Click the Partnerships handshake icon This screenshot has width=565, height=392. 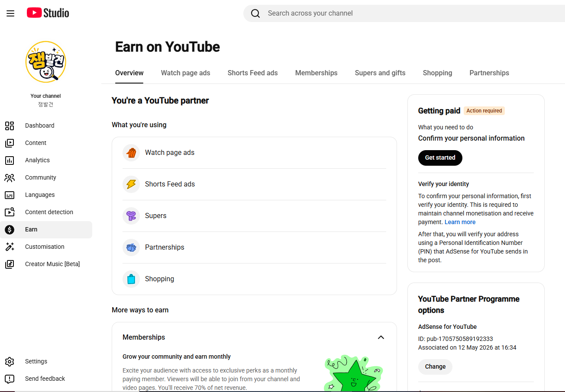131,247
